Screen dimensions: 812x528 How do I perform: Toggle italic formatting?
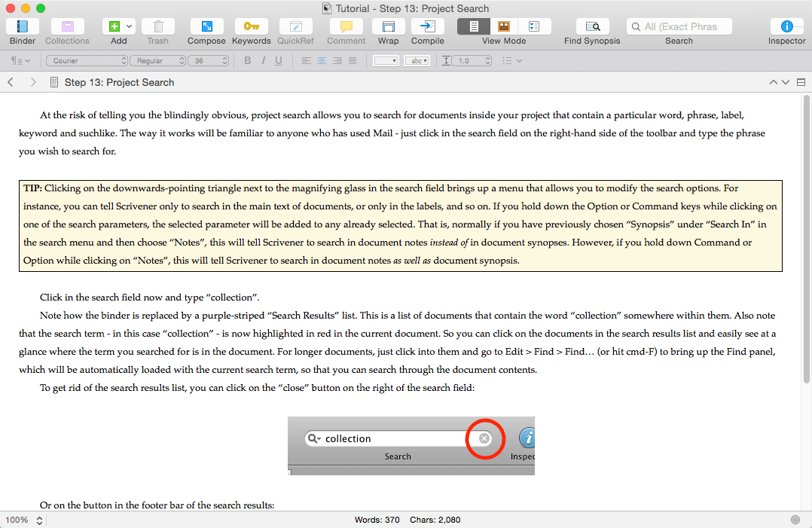point(264,60)
